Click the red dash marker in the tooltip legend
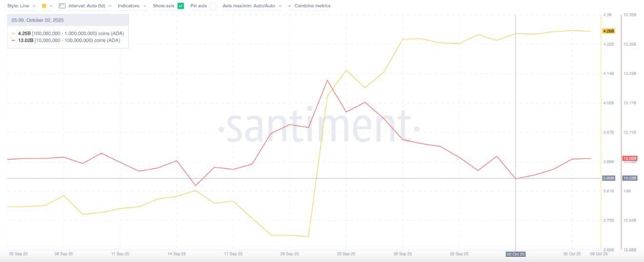The image size is (644, 262). (x=13, y=40)
